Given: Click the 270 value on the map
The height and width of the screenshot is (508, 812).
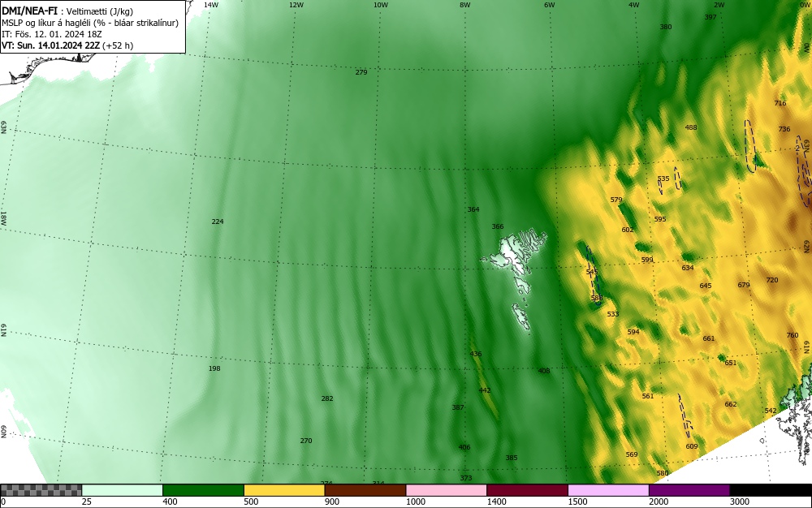Looking at the screenshot, I should (306, 441).
